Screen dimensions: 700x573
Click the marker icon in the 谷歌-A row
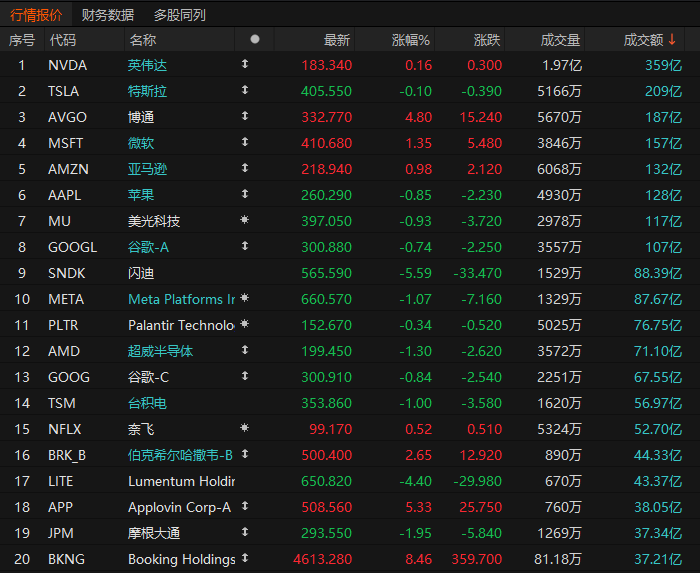point(245,246)
